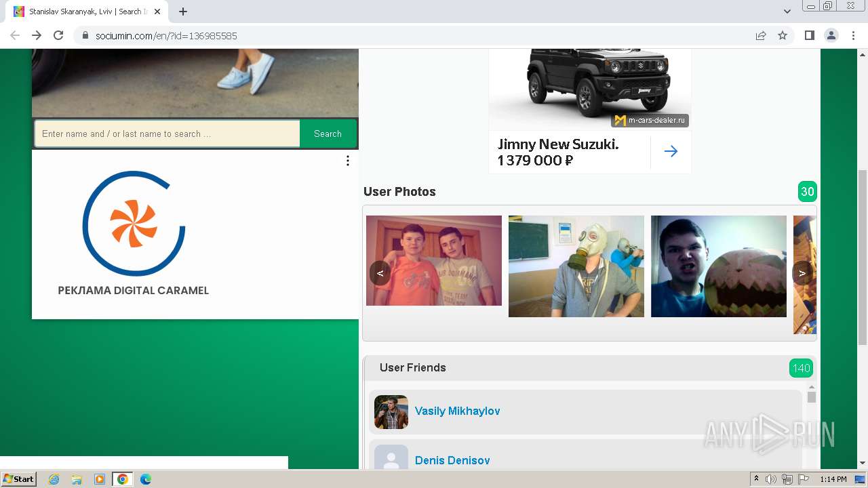868x488 pixels.
Task: Select the Stanislav Skaranyak, Lviv tab
Action: coord(88,12)
